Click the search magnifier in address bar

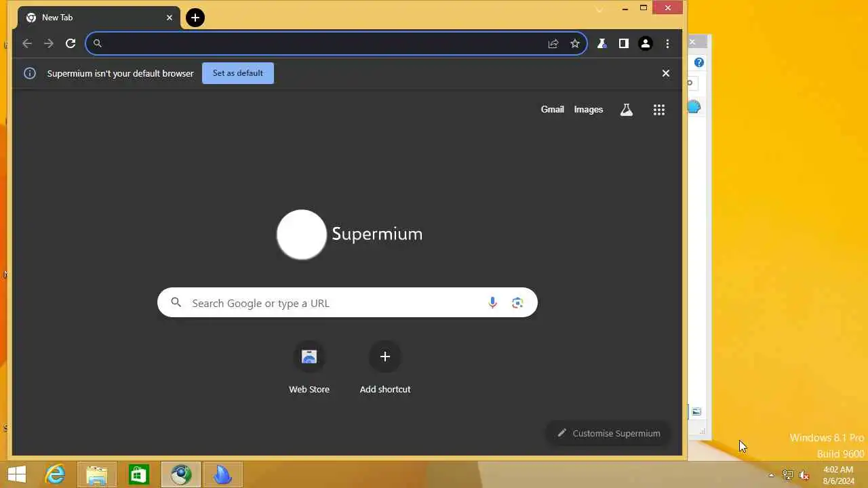(98, 43)
